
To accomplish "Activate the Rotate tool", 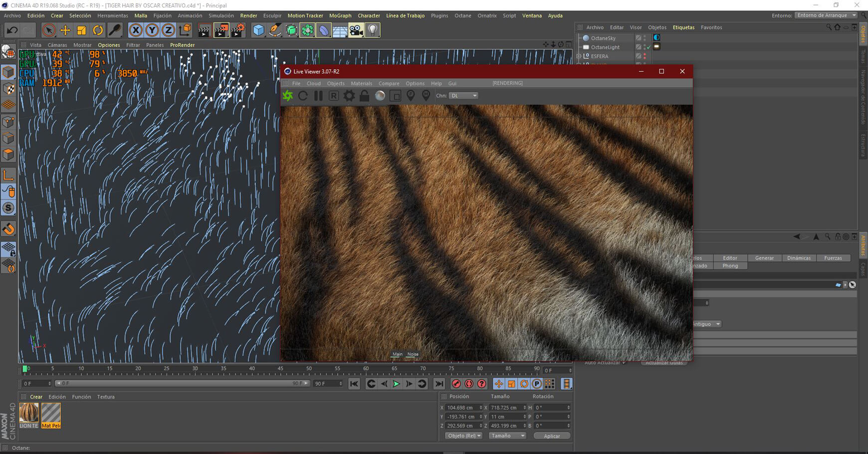I will [x=98, y=30].
